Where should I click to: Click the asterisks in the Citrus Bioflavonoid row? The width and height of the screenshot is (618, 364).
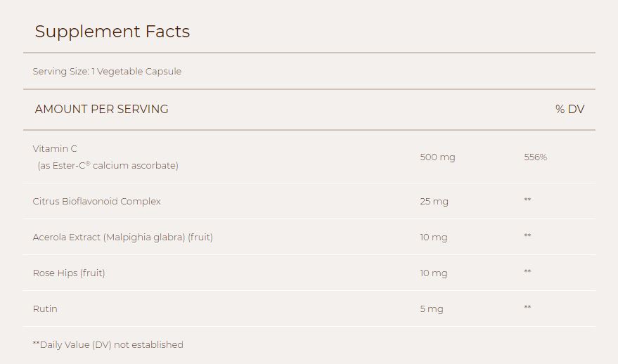point(527,201)
